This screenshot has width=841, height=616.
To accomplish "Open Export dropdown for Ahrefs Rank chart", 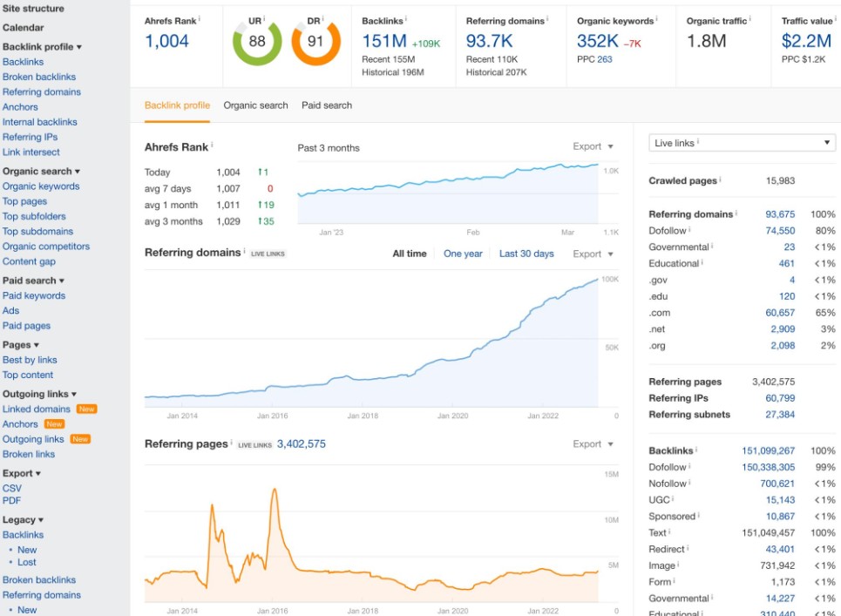I will coord(593,146).
